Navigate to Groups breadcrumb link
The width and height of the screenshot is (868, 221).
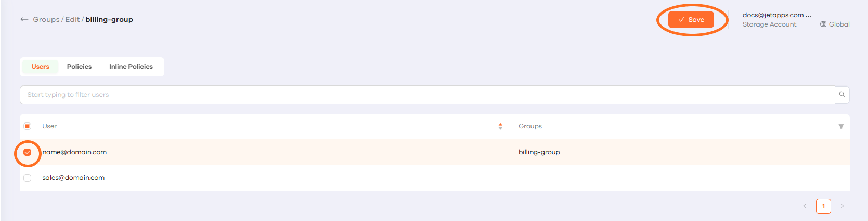coord(46,20)
